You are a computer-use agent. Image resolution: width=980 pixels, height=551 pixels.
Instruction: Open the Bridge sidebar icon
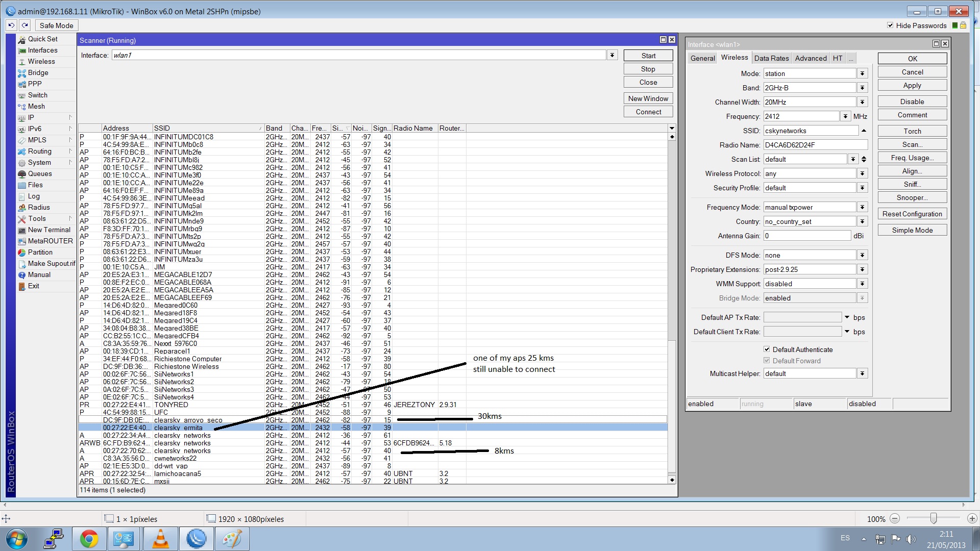(22, 73)
